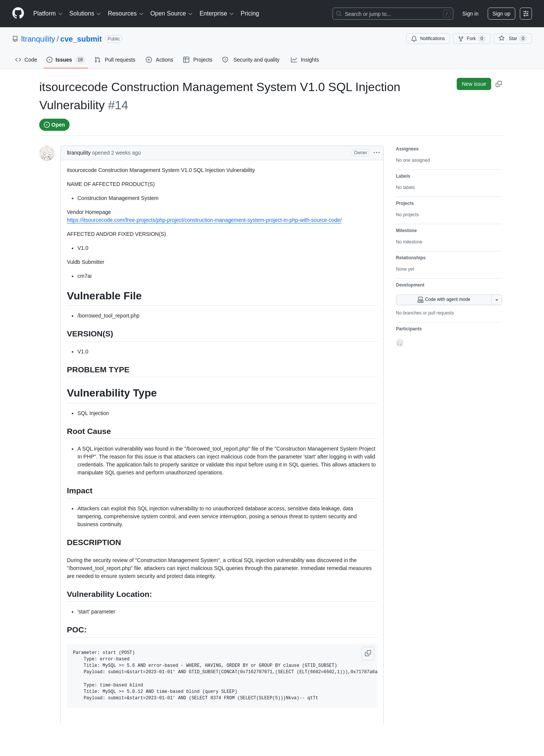Click the participant avatar in sidebar
Screen dimensions: 544x756
click(400, 342)
